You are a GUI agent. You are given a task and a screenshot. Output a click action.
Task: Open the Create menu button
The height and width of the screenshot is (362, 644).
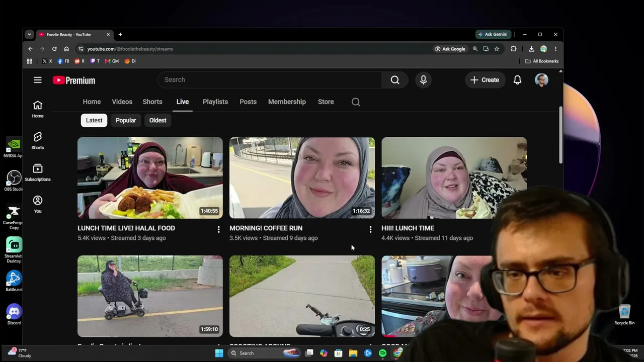point(485,80)
